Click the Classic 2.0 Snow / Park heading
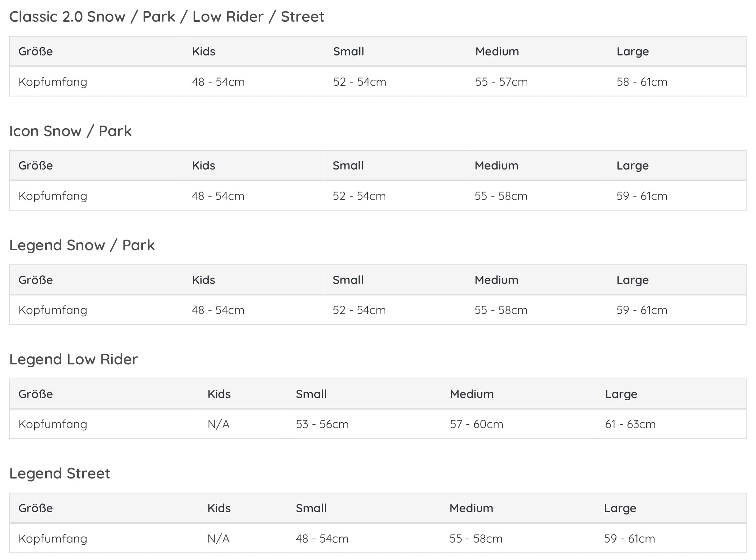756x560 pixels. [x=166, y=17]
